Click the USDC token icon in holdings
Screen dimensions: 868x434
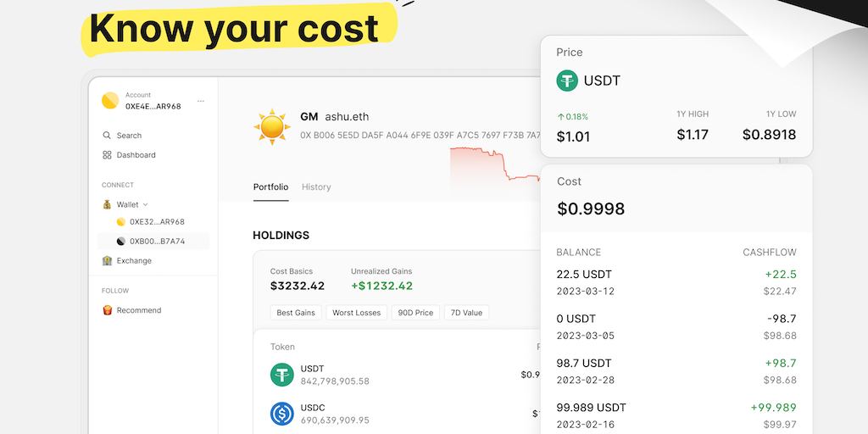pos(281,414)
